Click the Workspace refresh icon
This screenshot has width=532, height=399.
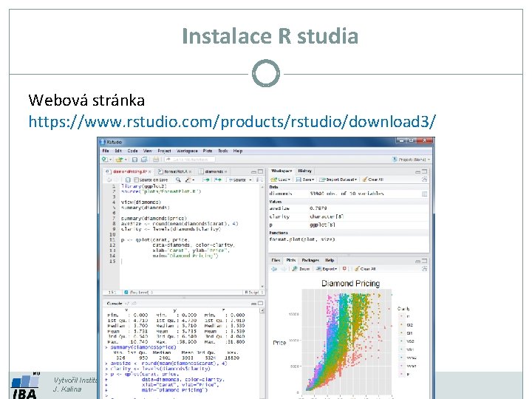coord(424,180)
